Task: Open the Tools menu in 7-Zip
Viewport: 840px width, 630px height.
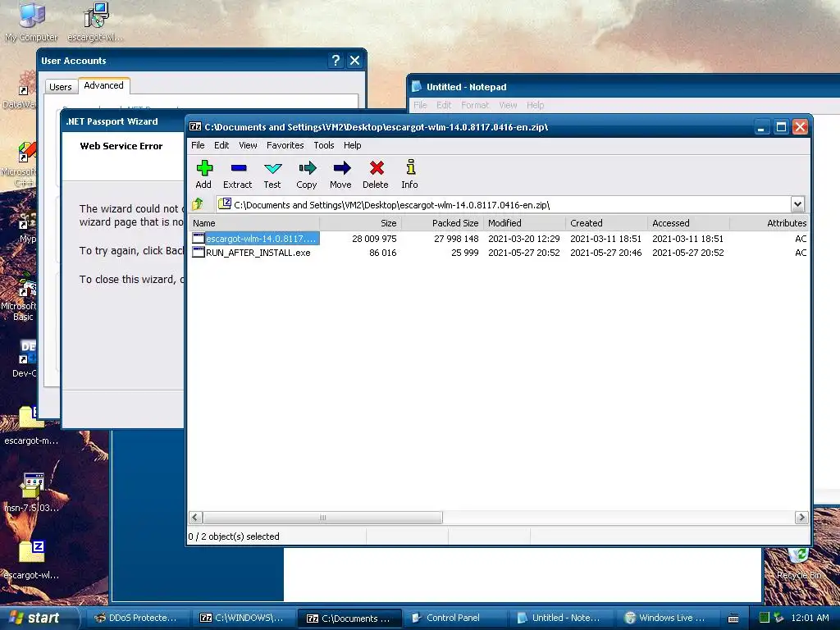Action: [x=323, y=145]
